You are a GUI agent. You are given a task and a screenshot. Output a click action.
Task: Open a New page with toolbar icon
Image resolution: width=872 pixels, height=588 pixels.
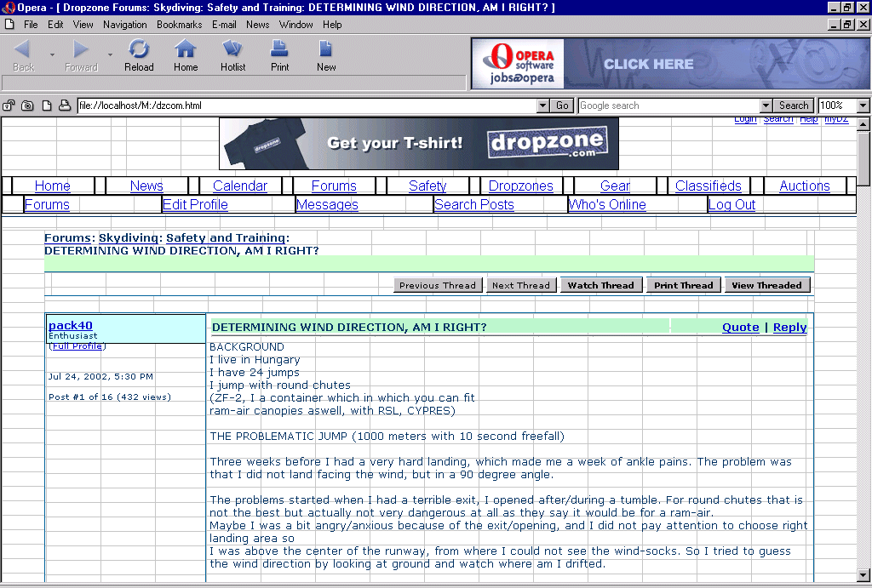tap(326, 55)
